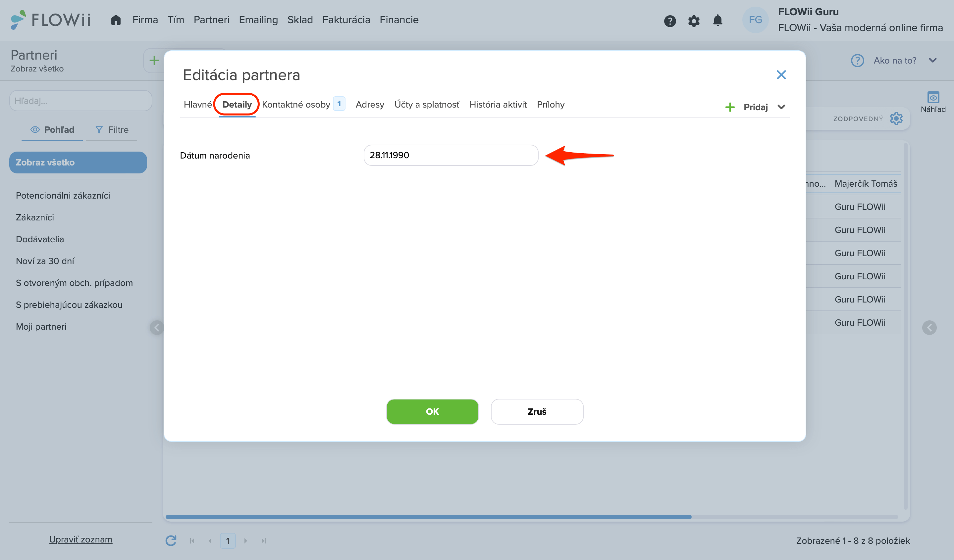Open the História aktivít tab
Image resolution: width=954 pixels, height=560 pixels.
(x=498, y=105)
